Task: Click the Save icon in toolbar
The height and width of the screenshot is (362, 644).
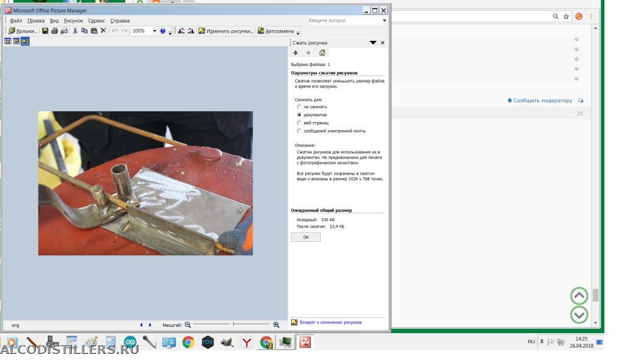Action: click(45, 31)
